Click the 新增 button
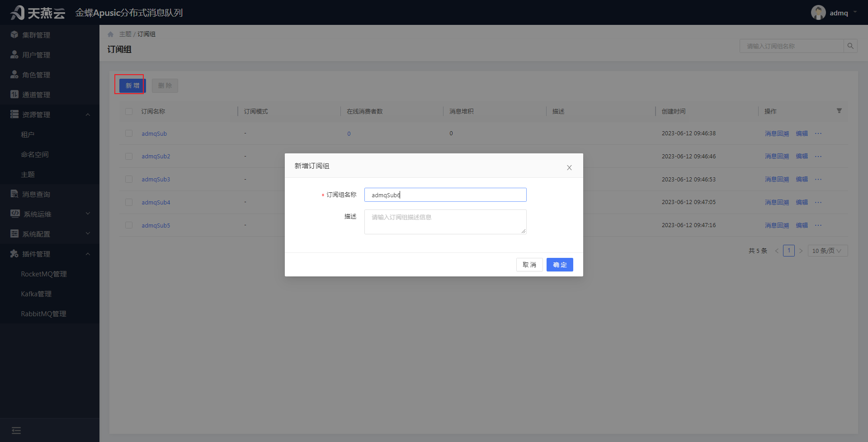The height and width of the screenshot is (442, 868). point(132,86)
